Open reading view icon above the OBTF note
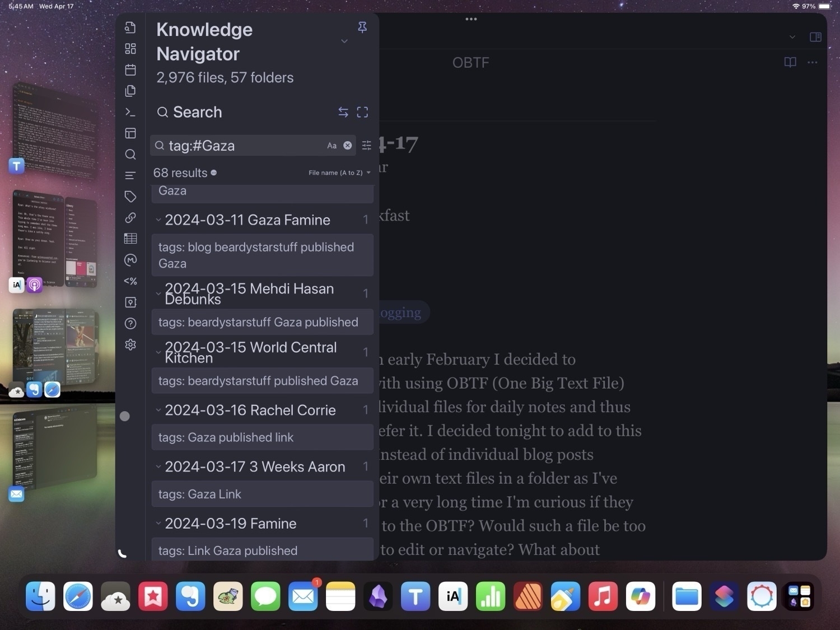The image size is (840, 630). click(790, 62)
